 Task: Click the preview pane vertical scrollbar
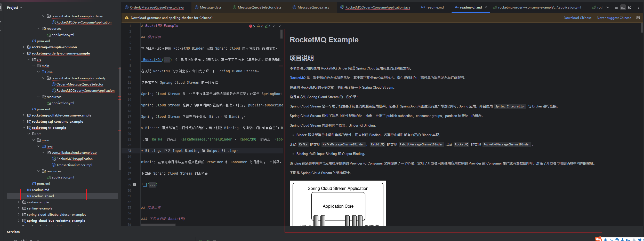[x=642, y=28]
